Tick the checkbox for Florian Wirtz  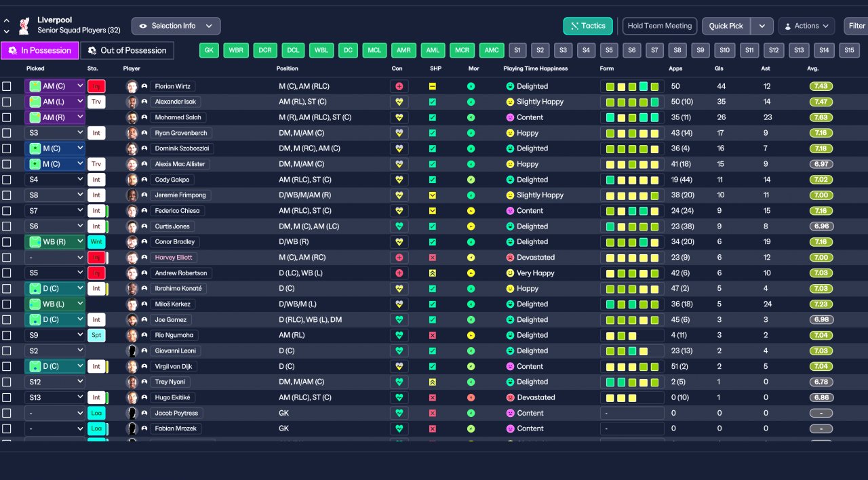pos(7,87)
